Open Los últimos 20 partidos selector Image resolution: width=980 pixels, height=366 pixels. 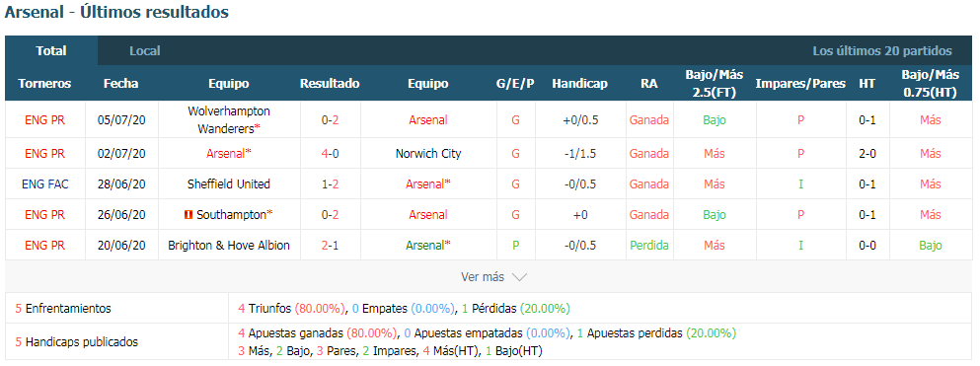(882, 51)
